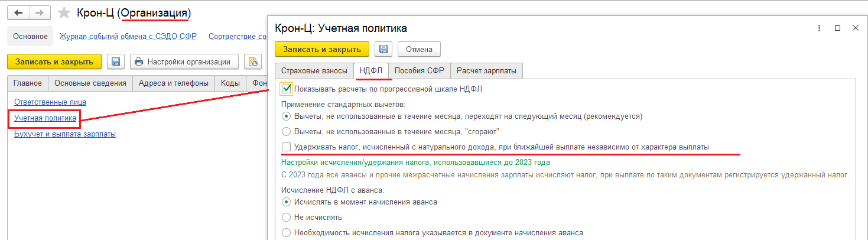Choose radio: необходимость исчисления указывается в документе аванса
Image resolution: width=868 pixels, height=240 pixels.
287,233
